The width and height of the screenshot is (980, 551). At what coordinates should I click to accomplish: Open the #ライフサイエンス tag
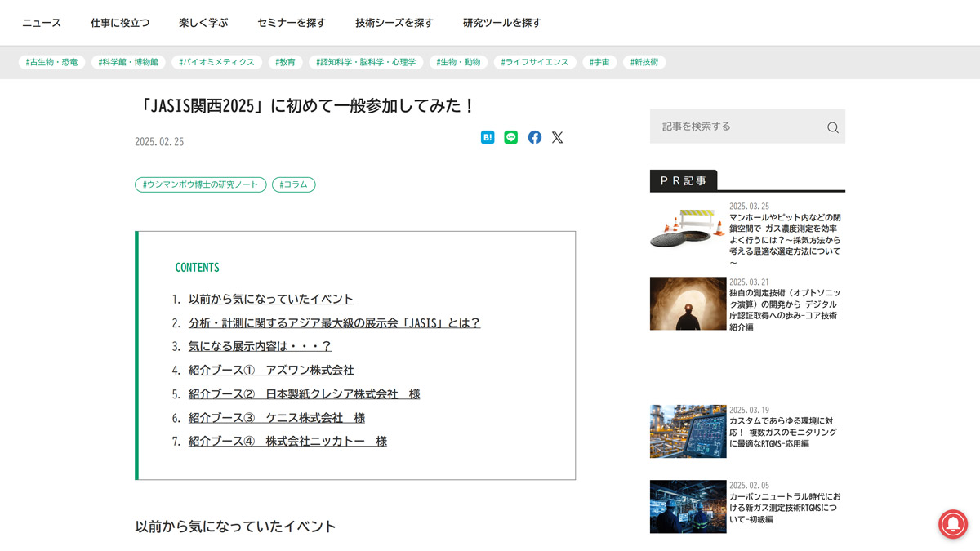click(535, 61)
